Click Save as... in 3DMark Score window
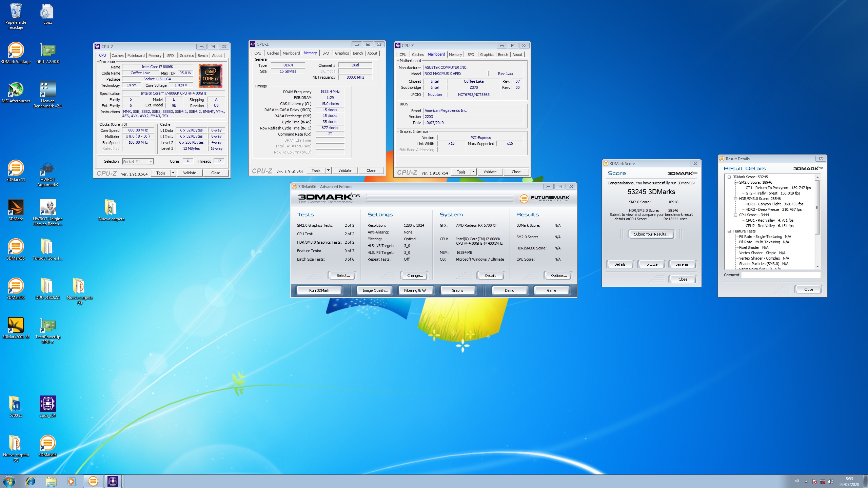Image resolution: width=868 pixels, height=488 pixels. [x=683, y=264]
